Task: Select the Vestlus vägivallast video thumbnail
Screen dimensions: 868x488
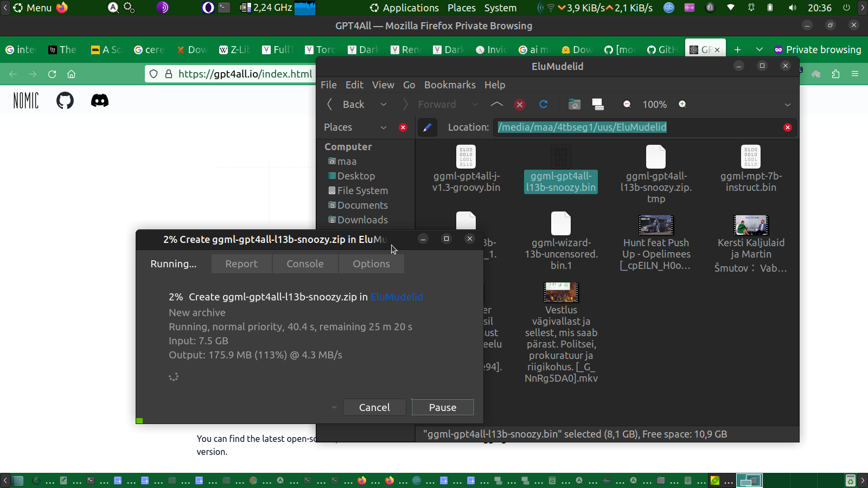Action: coord(561,292)
